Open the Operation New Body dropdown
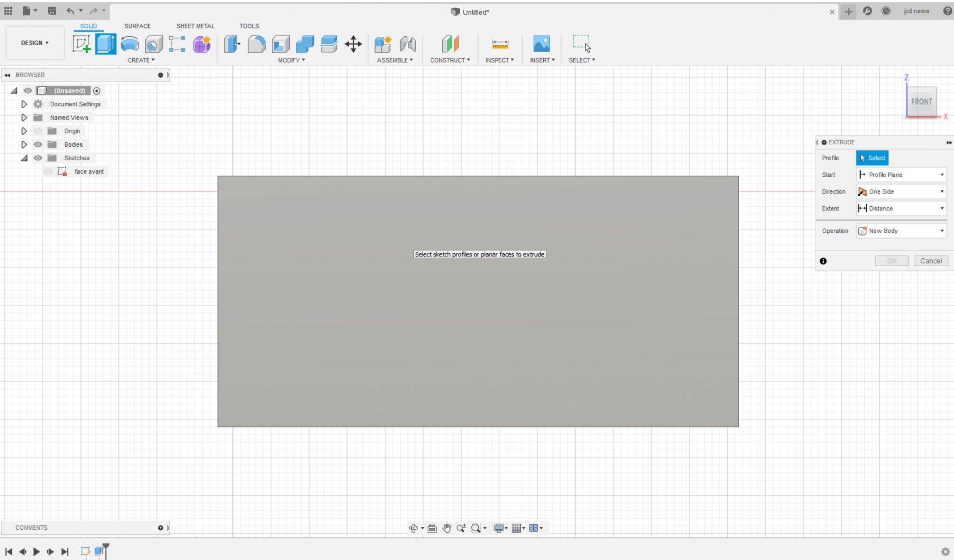954x560 pixels. pos(901,231)
